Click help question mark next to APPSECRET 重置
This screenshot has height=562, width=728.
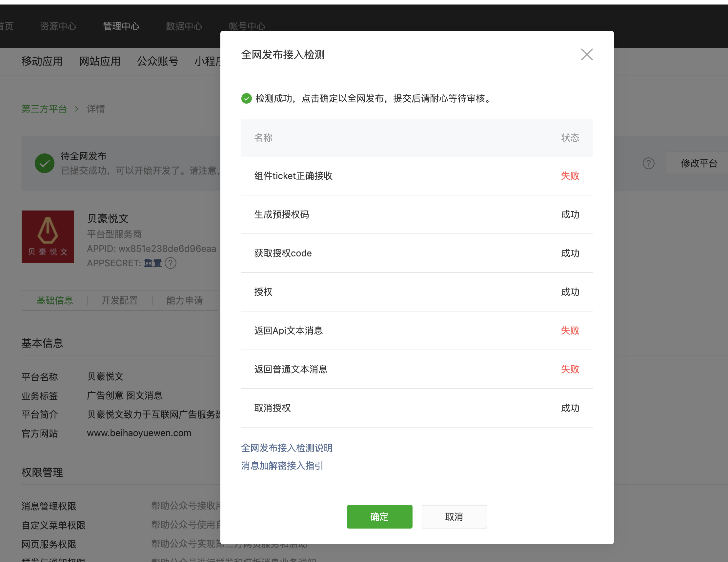point(171,263)
